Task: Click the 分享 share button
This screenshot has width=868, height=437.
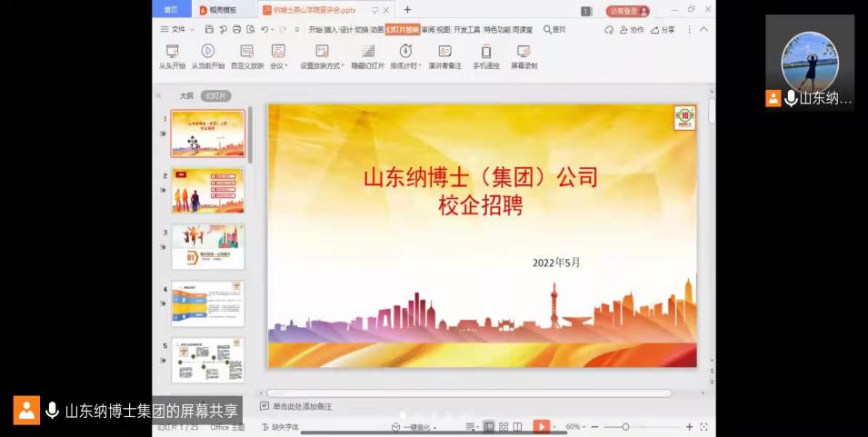Action: coord(663,29)
